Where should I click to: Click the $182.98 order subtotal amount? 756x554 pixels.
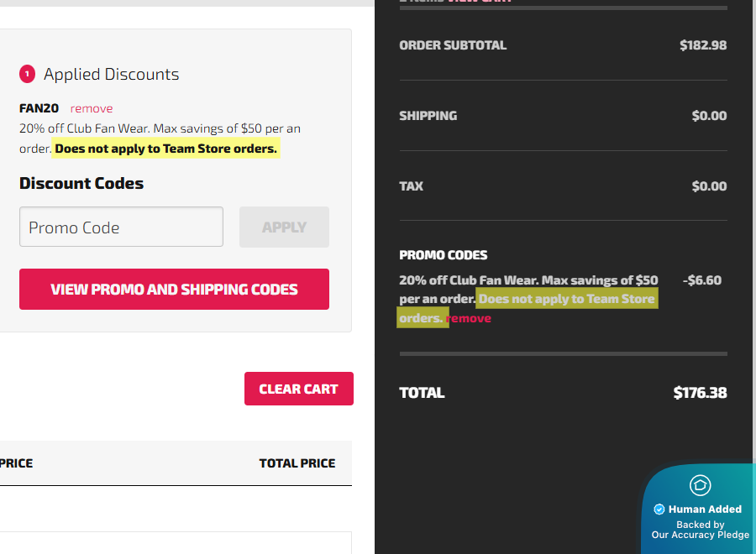tap(703, 45)
